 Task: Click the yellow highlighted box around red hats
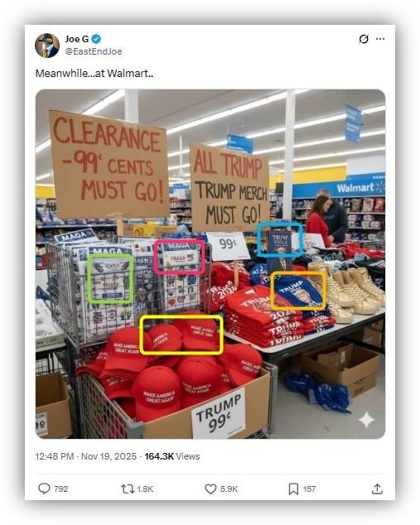coord(181,335)
